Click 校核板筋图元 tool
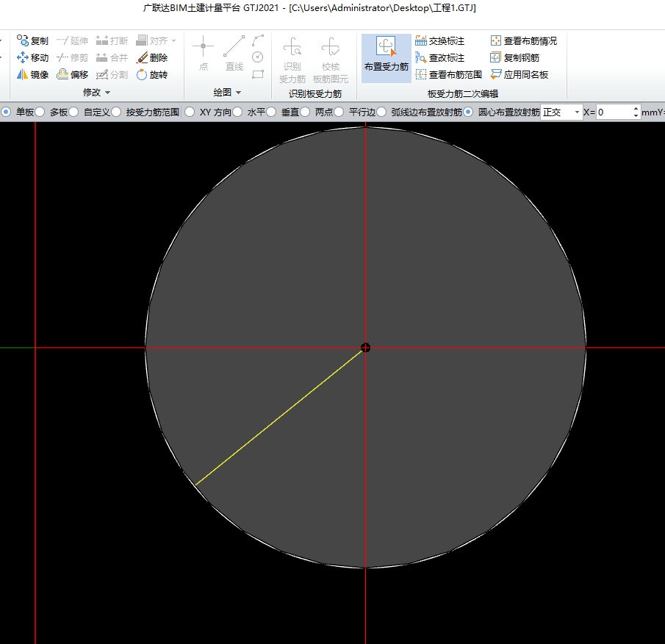Image resolution: width=665 pixels, height=644 pixels. (x=331, y=60)
